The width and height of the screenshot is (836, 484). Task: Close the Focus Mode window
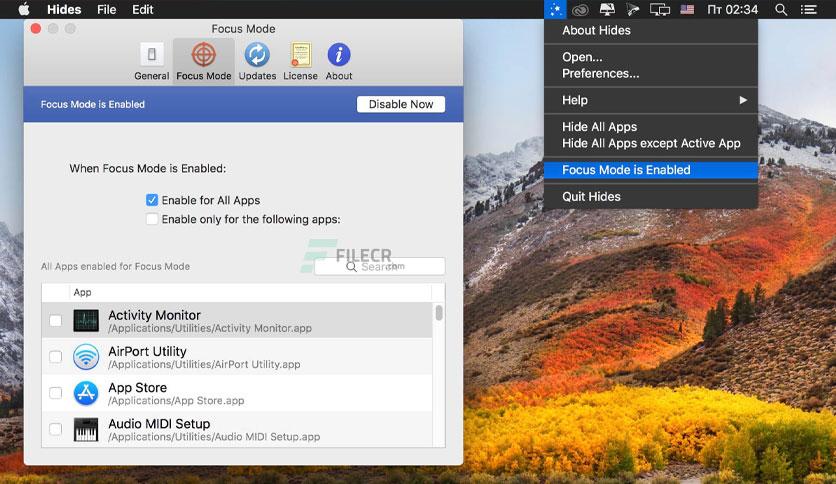pos(36,29)
